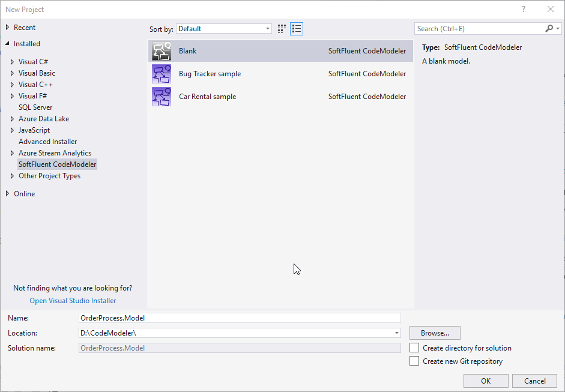Select the Blank template icon
565x392 pixels.
point(162,51)
